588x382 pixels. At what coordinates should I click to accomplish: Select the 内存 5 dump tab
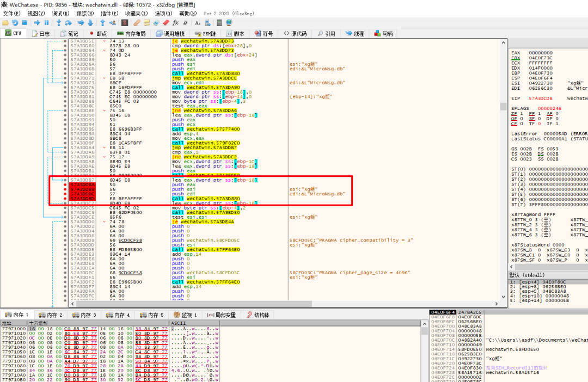(x=152, y=315)
